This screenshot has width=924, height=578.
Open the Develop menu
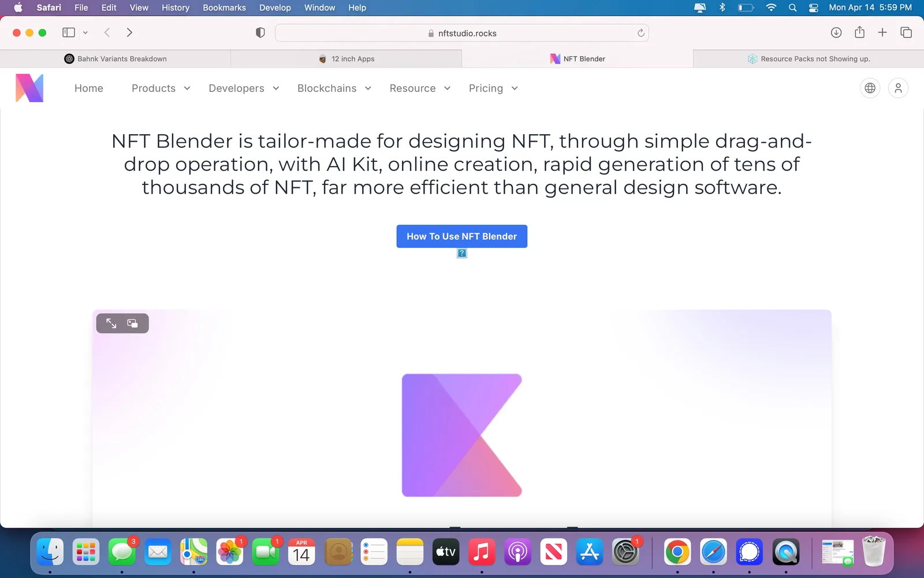(275, 8)
